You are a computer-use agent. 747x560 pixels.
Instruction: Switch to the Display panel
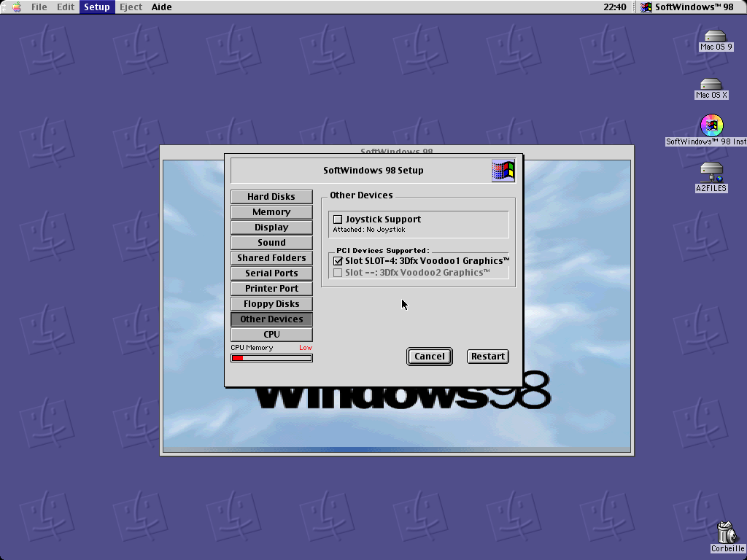(271, 227)
